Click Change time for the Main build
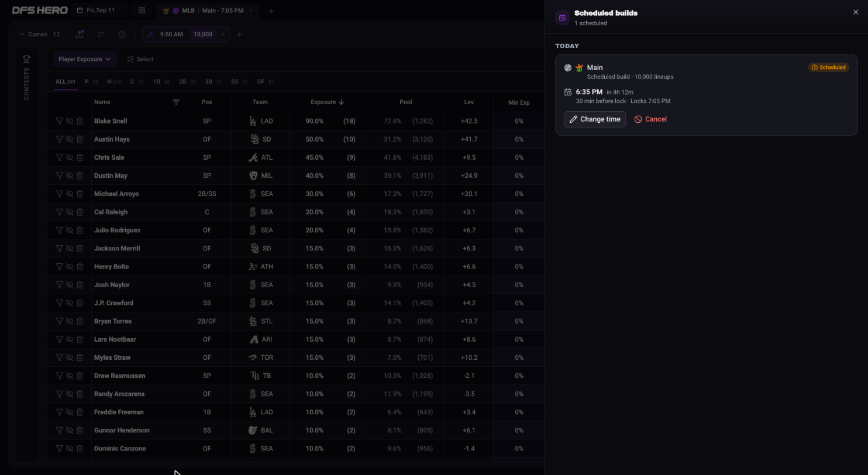The image size is (868, 475). [595, 119]
